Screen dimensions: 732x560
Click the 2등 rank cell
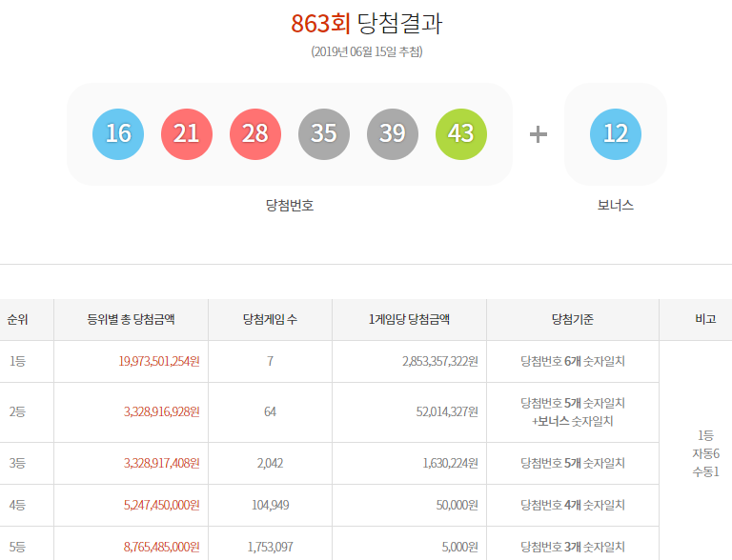(18, 412)
